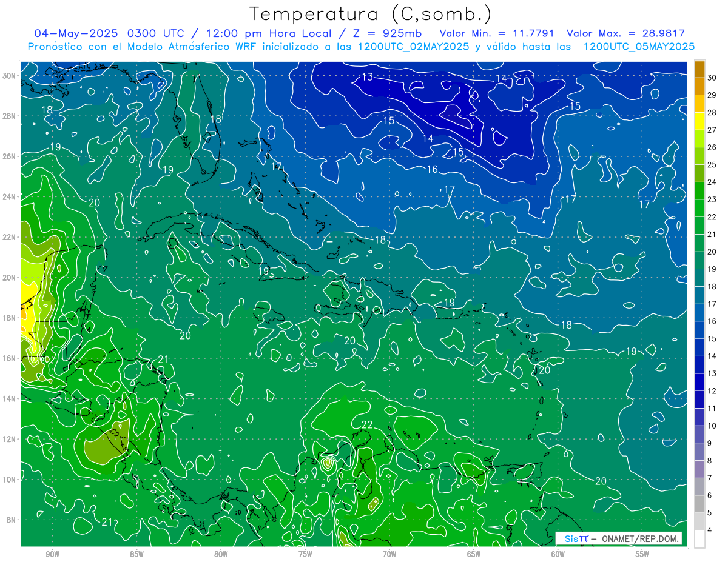Click the colorbar legend value 25

712,165
